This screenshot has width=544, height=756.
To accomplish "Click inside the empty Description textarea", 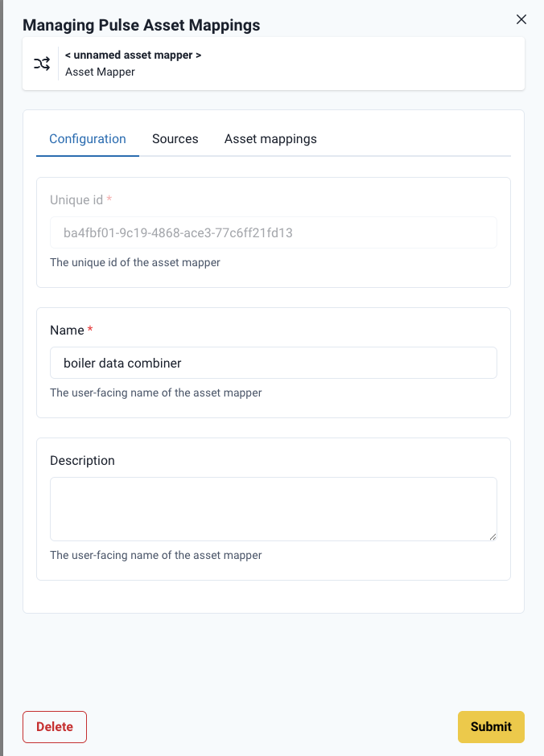I will point(274,507).
